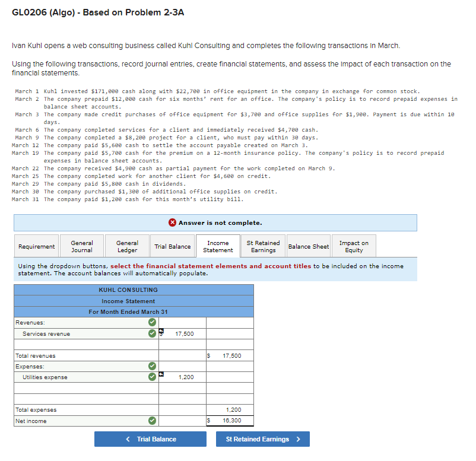This screenshot has width=476, height=461.
Task: Click the checkmark icon next to Services revenue
Action: tap(152, 333)
